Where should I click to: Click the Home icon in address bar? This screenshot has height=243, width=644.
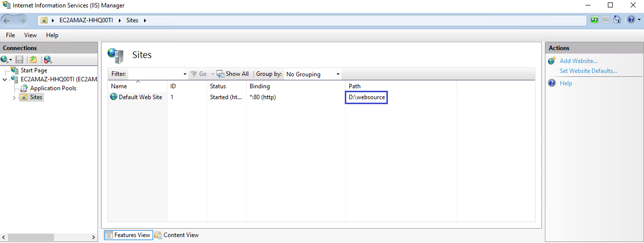pyautogui.click(x=617, y=20)
